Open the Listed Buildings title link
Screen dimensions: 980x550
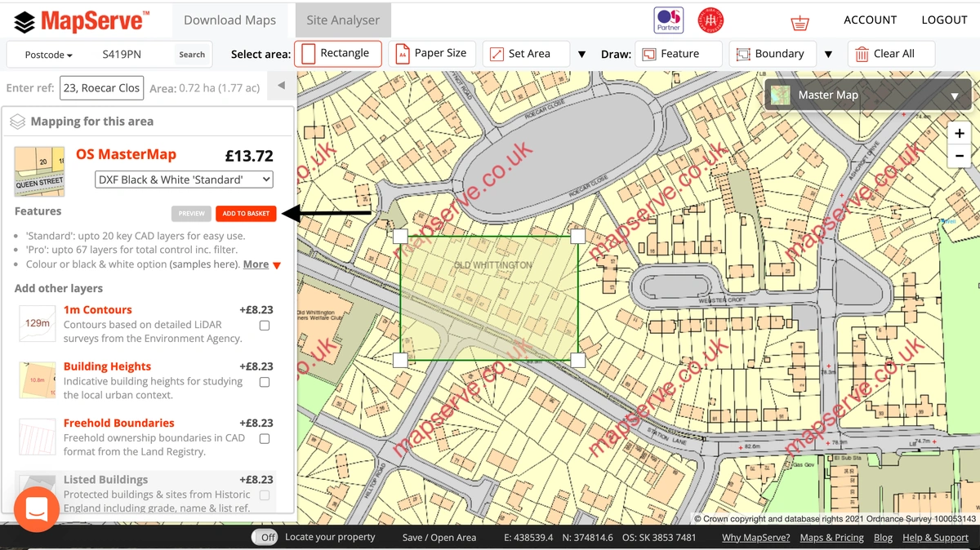[105, 480]
